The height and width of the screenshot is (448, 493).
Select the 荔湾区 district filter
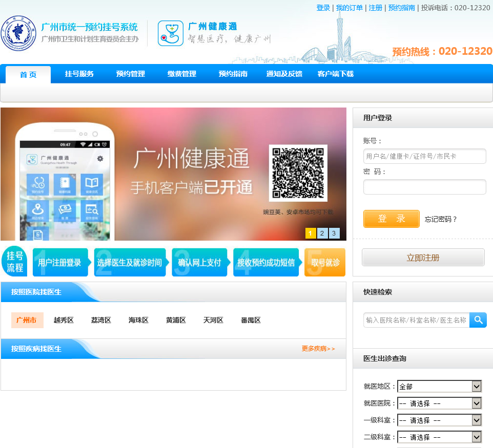coord(101,320)
